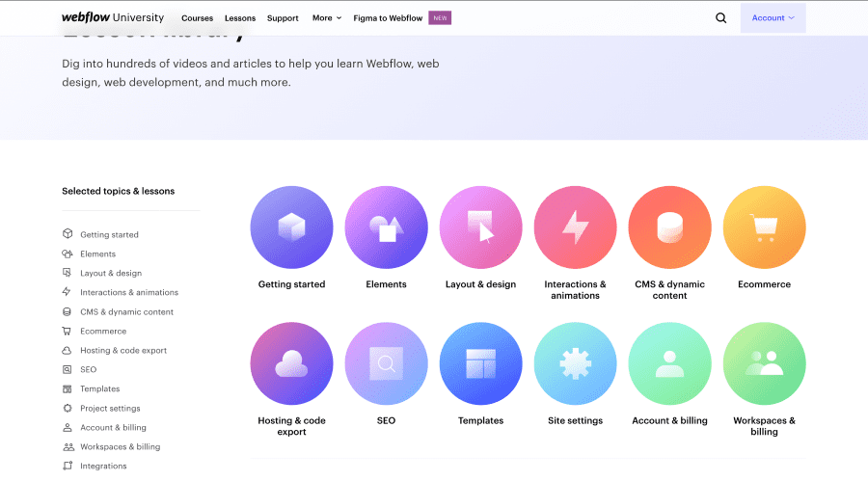This screenshot has width=868, height=481.
Task: Click the Elements label under its circle
Action: pos(387,284)
